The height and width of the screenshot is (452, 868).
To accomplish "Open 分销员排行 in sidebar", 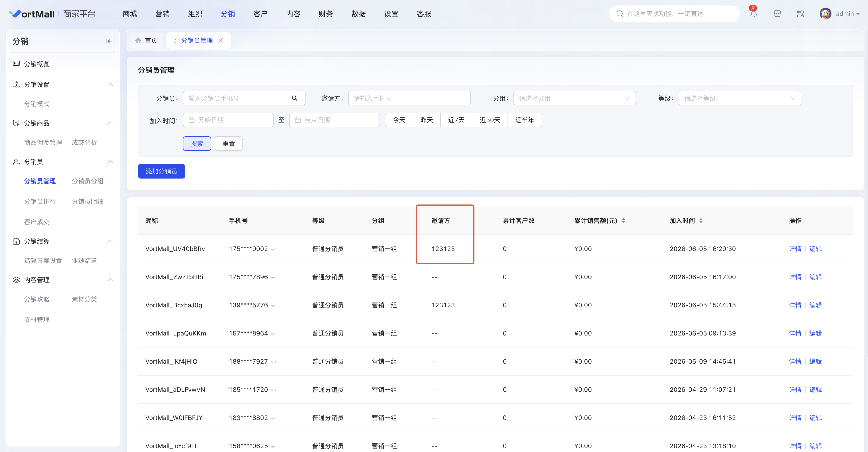I will [40, 201].
